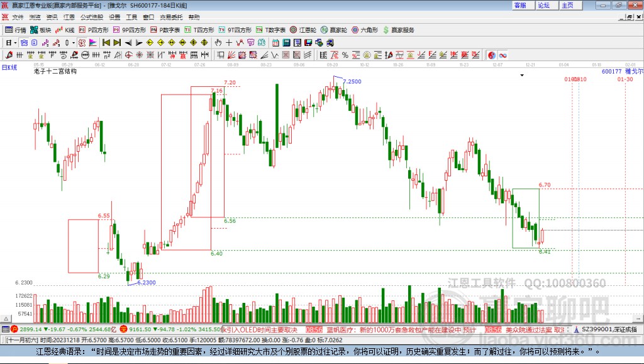The width and height of the screenshot is (644, 364).
Task: Click the red pen drawing icon
Action: (x=9, y=55)
